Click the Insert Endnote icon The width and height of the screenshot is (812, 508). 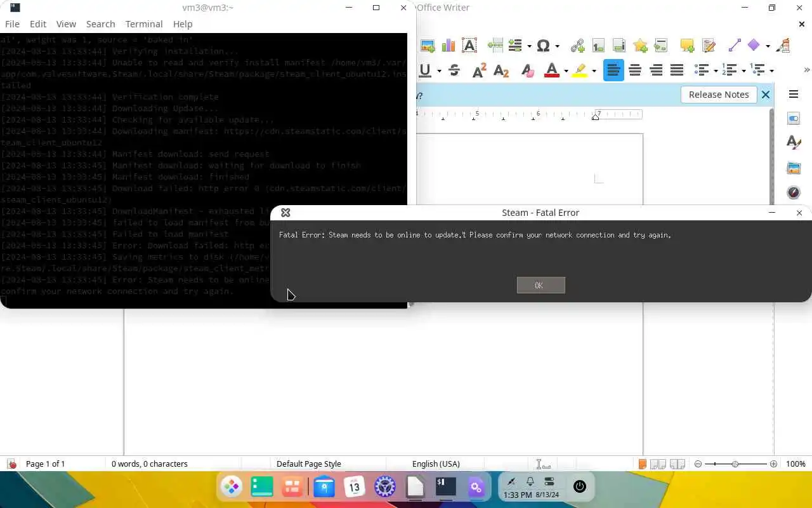point(619,46)
